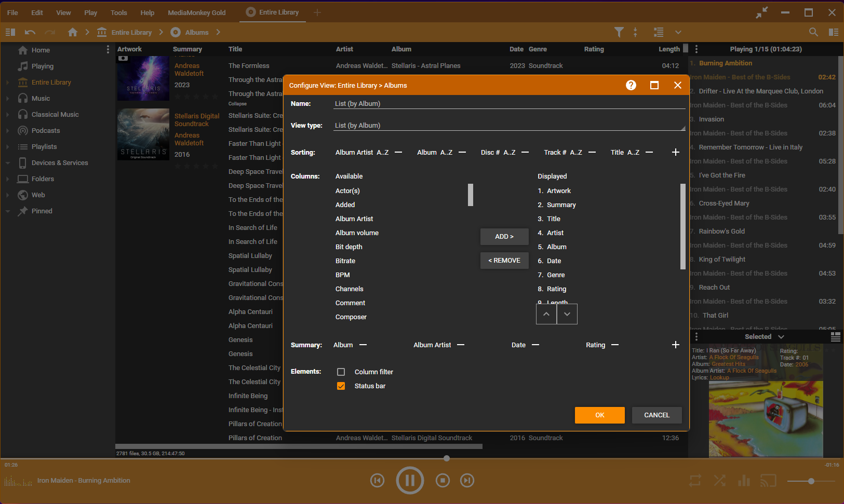Switch to the Entire Library tab
The height and width of the screenshot is (504, 844).
click(x=273, y=12)
